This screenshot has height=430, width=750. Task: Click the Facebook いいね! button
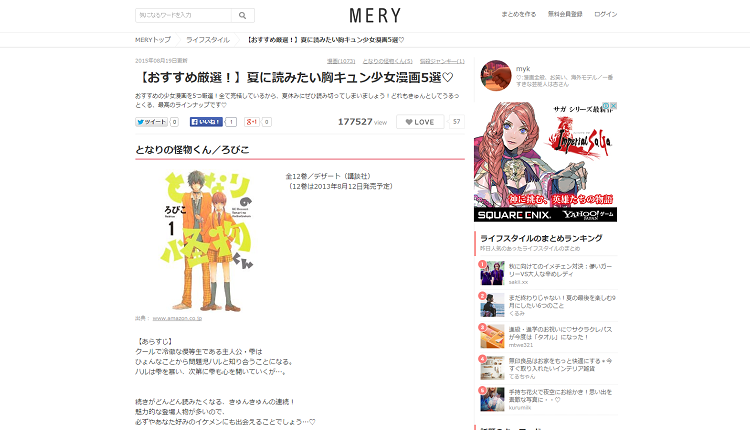tap(206, 122)
